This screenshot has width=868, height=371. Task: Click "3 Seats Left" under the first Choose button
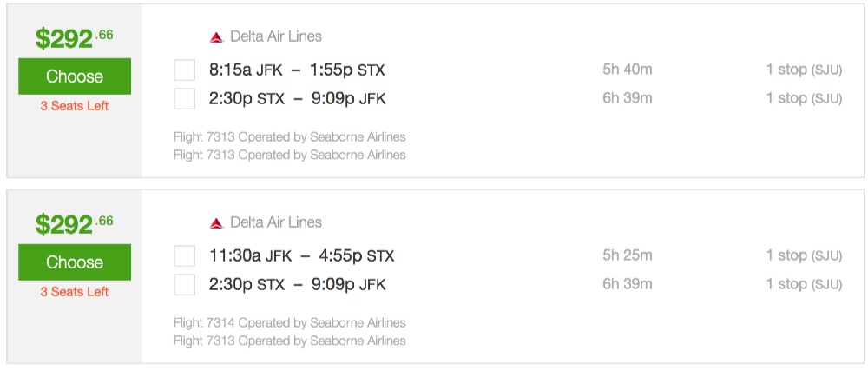75,106
